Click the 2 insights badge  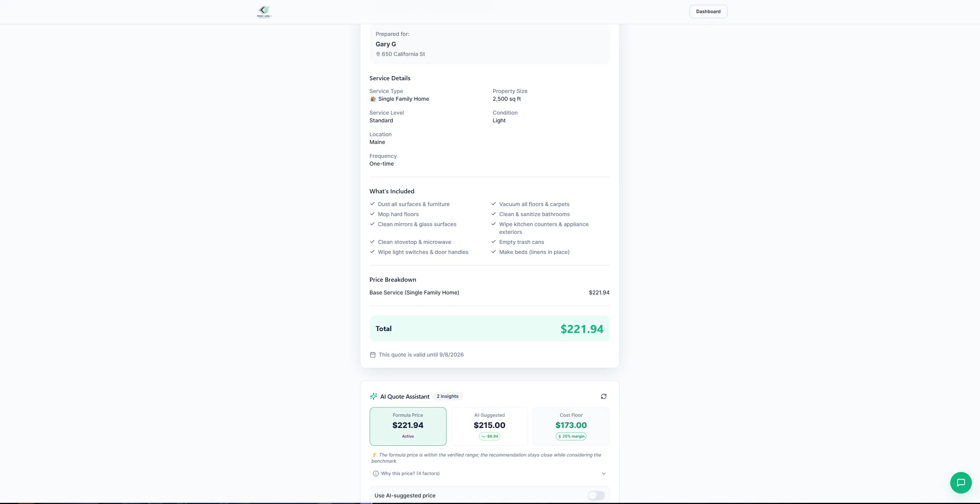[447, 396]
